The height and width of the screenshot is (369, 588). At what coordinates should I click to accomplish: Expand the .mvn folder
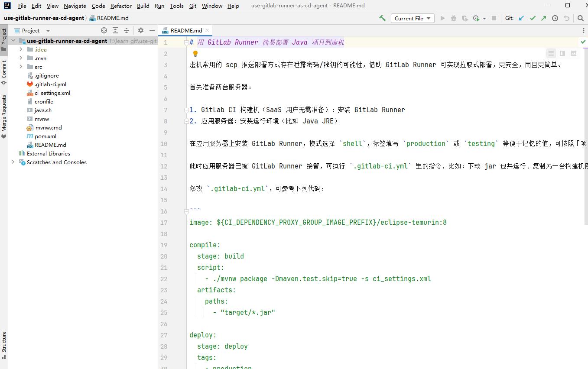pyautogui.click(x=21, y=58)
